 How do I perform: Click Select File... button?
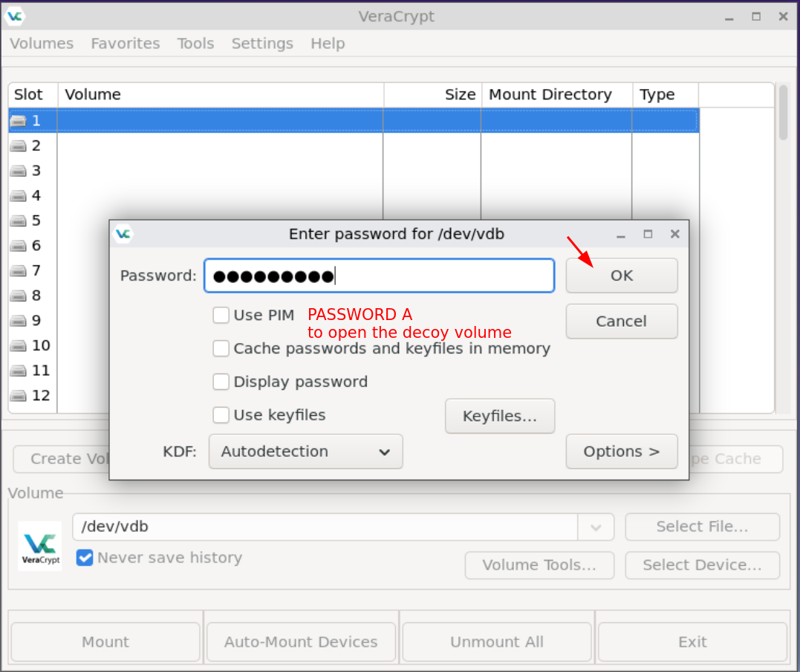click(702, 526)
